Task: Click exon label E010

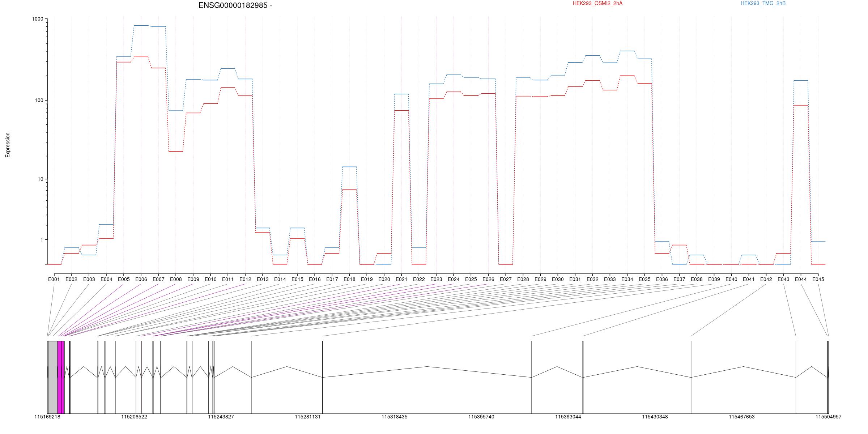Action: point(210,279)
